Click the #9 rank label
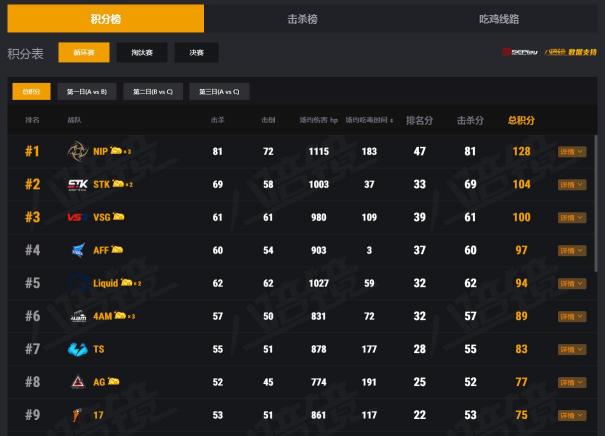This screenshot has height=436, width=605. point(32,415)
